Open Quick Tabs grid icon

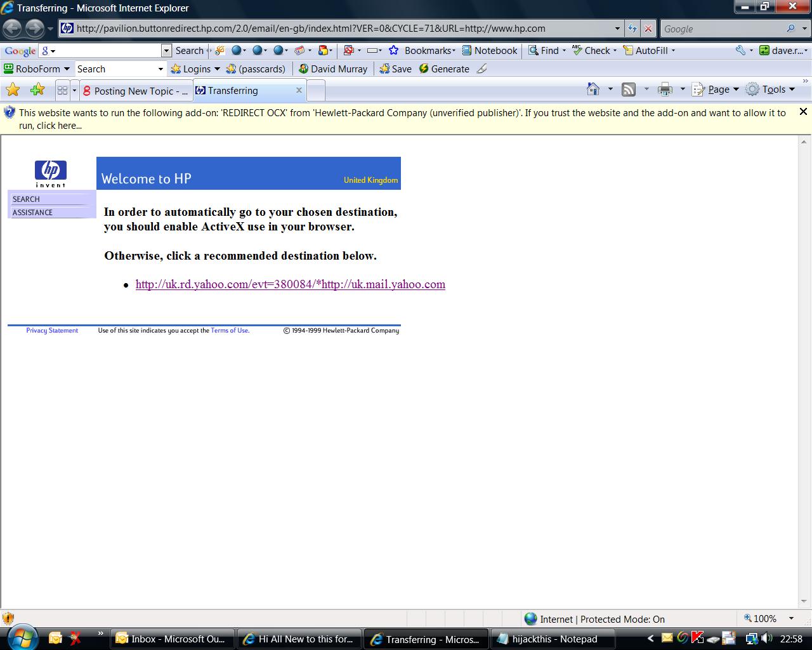click(x=62, y=91)
